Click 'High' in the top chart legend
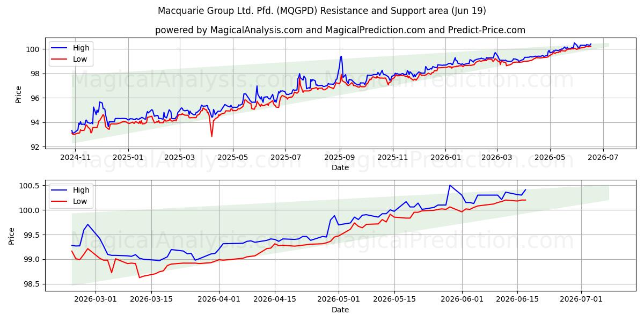This screenshot has height=322, width=644. pyautogui.click(x=81, y=48)
